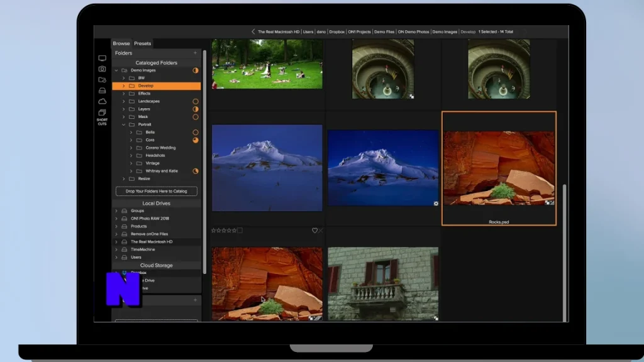Select the Rocks.psd thumbnail
This screenshot has width=644, height=362.
pyautogui.click(x=499, y=168)
